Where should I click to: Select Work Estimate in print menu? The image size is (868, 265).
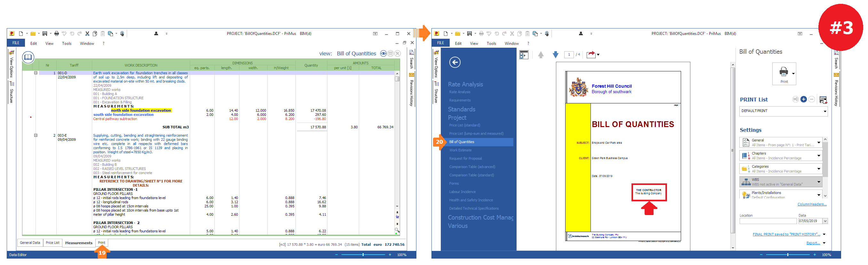460,150
